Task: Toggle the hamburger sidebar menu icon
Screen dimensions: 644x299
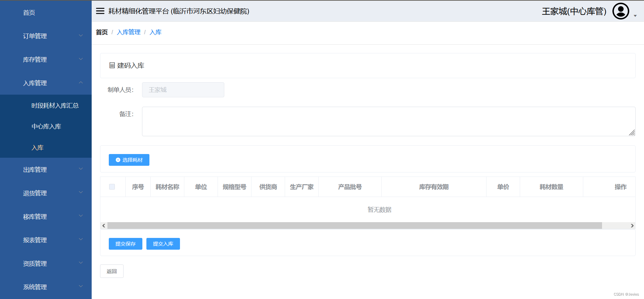Action: click(x=100, y=11)
